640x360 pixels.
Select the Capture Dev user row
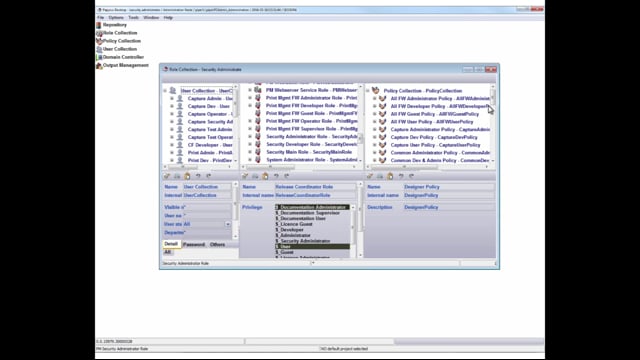click(209, 106)
